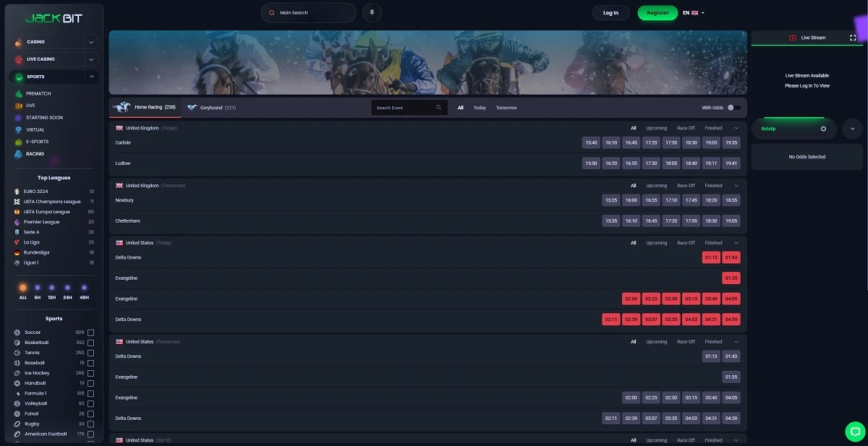This screenshot has height=446, width=868.
Task: Check the Handball checkbox
Action: pos(90,383)
